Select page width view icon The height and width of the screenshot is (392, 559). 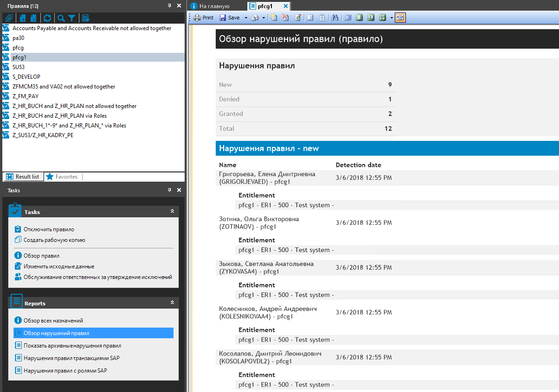point(348,18)
